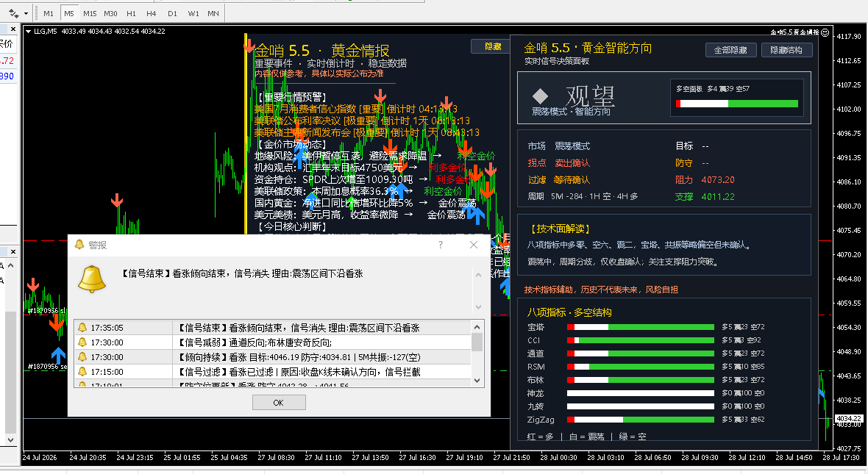This screenshot has width=868, height=474.
Task: Select the 【信号减弱】通道反向 alert entry
Action: pos(273,342)
